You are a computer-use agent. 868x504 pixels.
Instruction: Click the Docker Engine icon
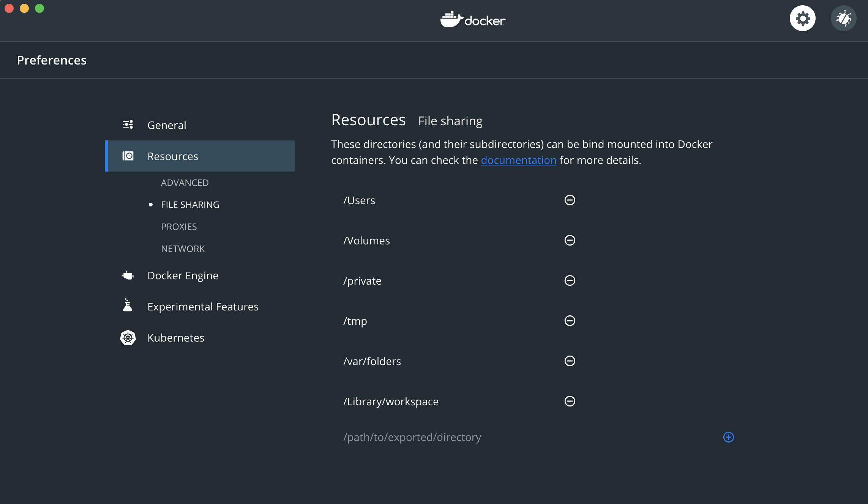point(128,275)
